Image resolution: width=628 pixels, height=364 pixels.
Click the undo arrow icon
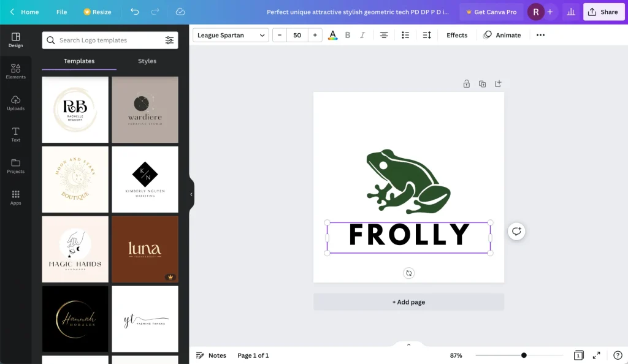point(135,12)
